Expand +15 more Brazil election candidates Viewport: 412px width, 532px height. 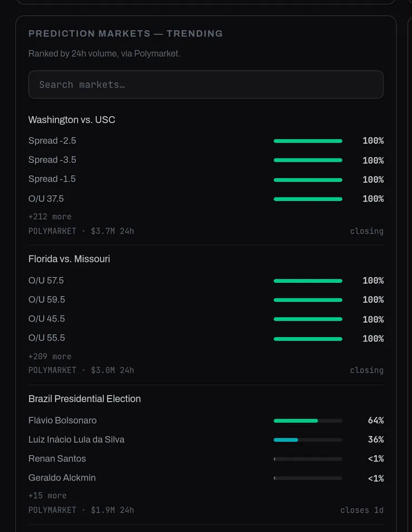click(47, 496)
